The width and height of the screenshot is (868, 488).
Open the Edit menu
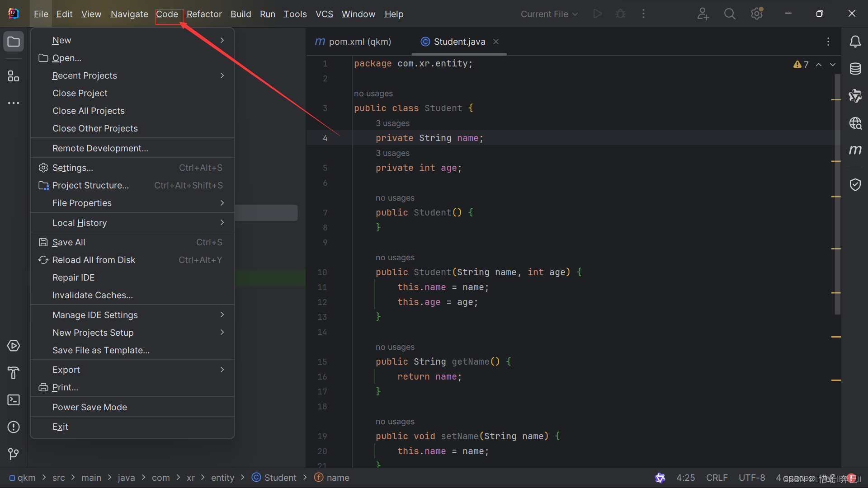[64, 14]
